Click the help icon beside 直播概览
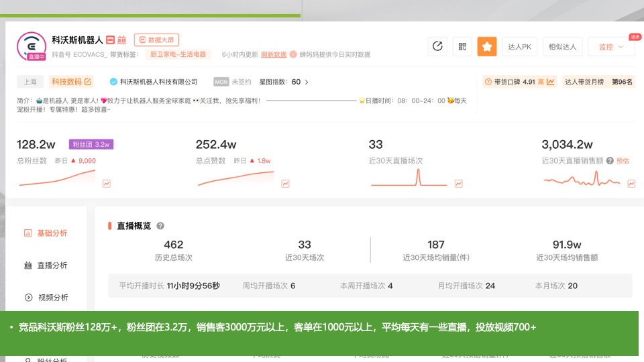This screenshot has width=644, height=362. 160,226
